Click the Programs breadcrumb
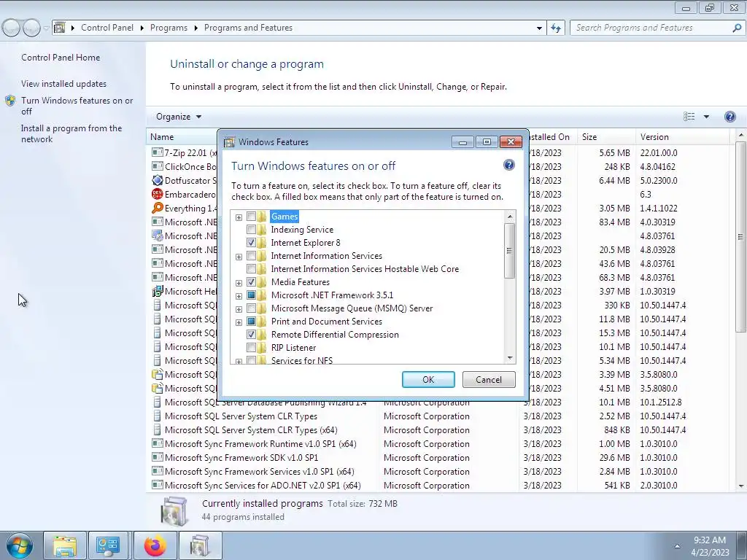 (169, 28)
